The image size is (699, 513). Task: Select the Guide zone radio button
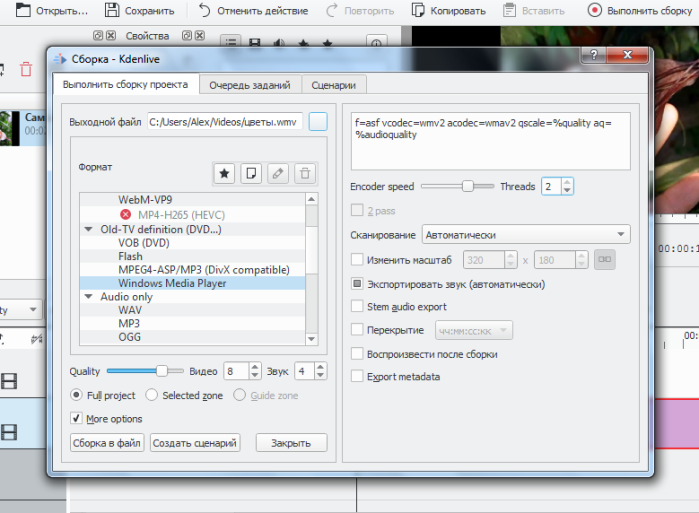coord(239,395)
